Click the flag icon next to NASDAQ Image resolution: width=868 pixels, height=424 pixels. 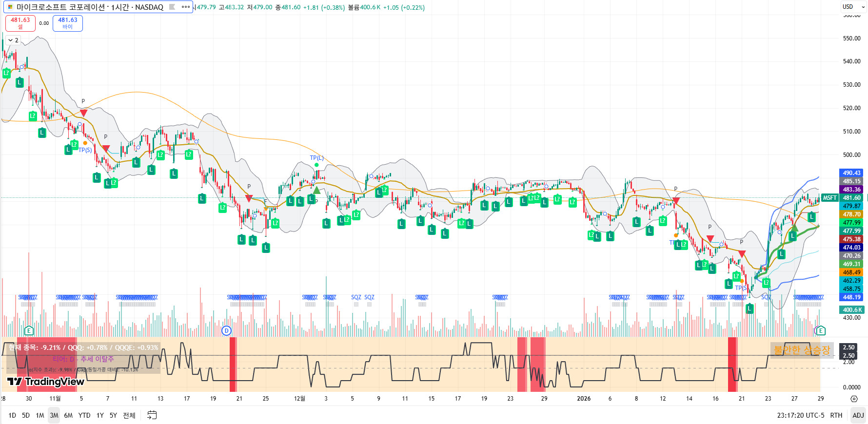pos(172,7)
